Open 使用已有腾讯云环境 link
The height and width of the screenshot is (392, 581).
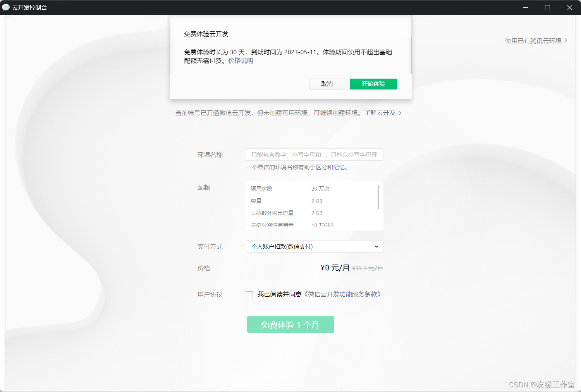(x=536, y=41)
